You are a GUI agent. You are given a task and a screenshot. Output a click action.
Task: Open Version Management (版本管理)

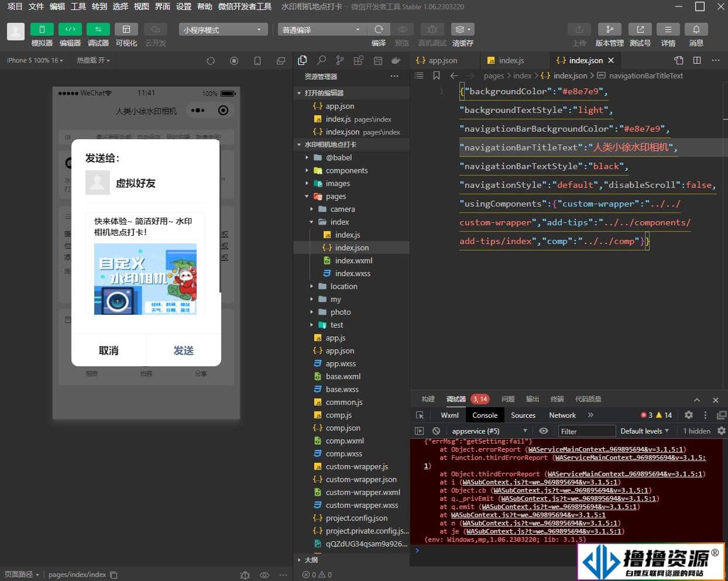point(610,29)
